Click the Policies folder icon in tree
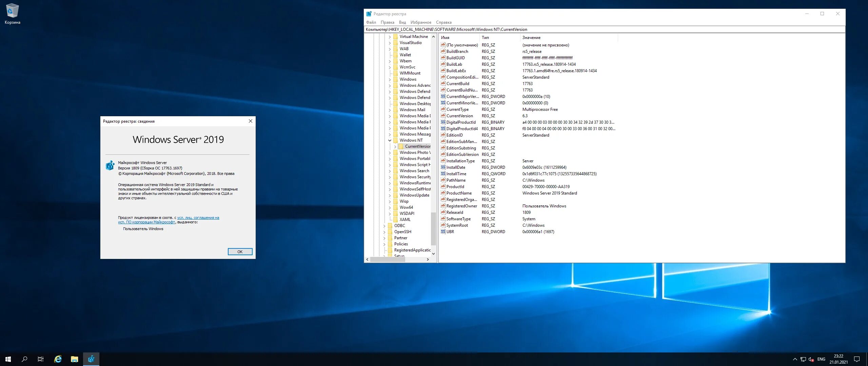The width and height of the screenshot is (868, 366). pos(390,244)
